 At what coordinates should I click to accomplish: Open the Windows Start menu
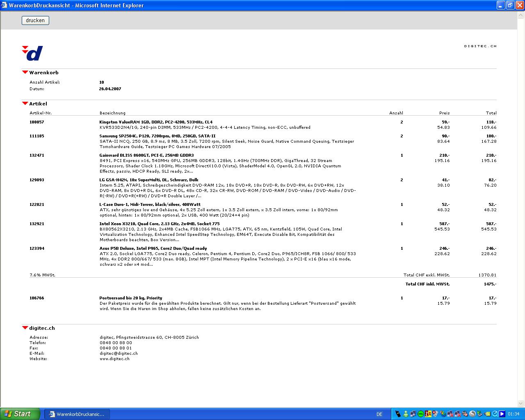point(20,414)
